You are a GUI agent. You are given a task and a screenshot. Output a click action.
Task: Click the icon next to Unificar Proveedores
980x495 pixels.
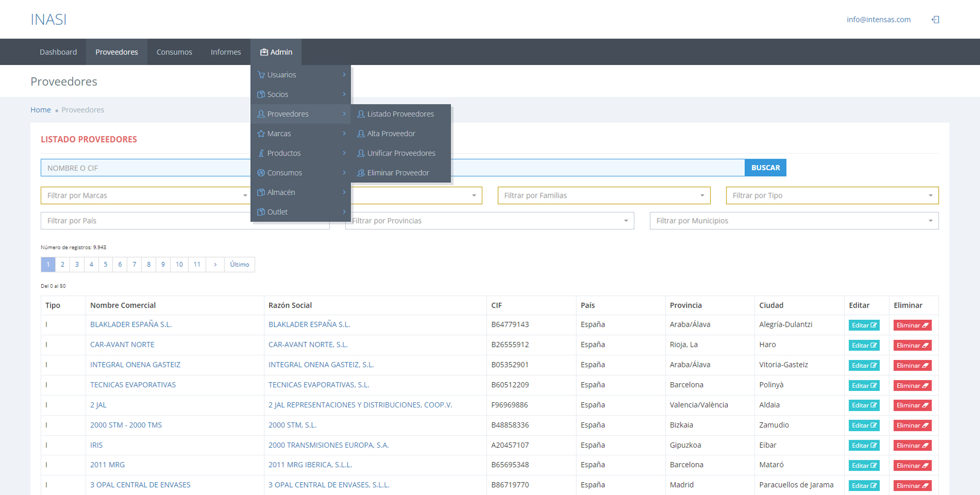[361, 153]
